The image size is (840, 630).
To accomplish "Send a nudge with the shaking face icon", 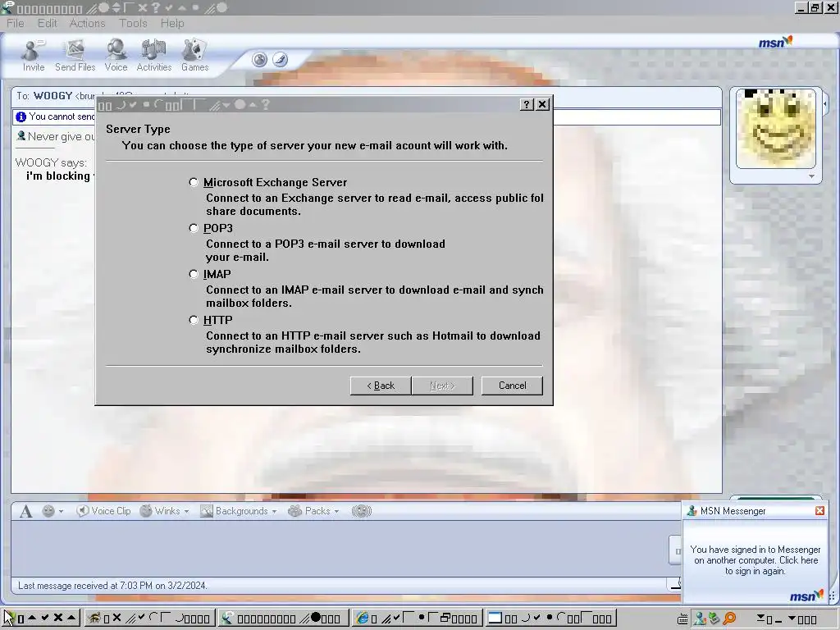I will (362, 511).
